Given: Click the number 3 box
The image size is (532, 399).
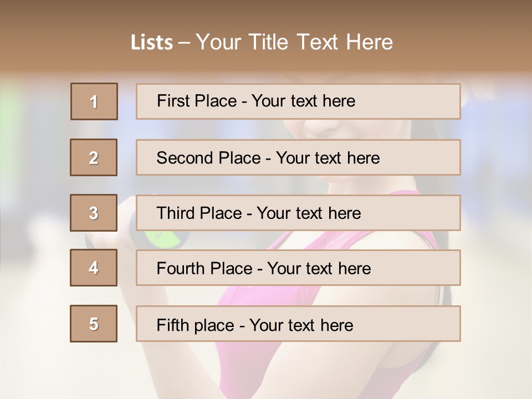Looking at the screenshot, I should point(94,213).
